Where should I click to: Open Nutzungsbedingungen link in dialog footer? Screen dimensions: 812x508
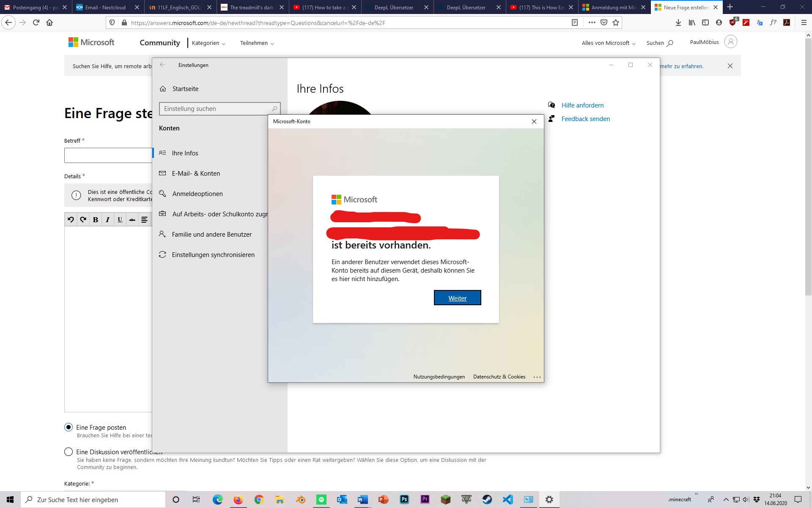point(439,377)
